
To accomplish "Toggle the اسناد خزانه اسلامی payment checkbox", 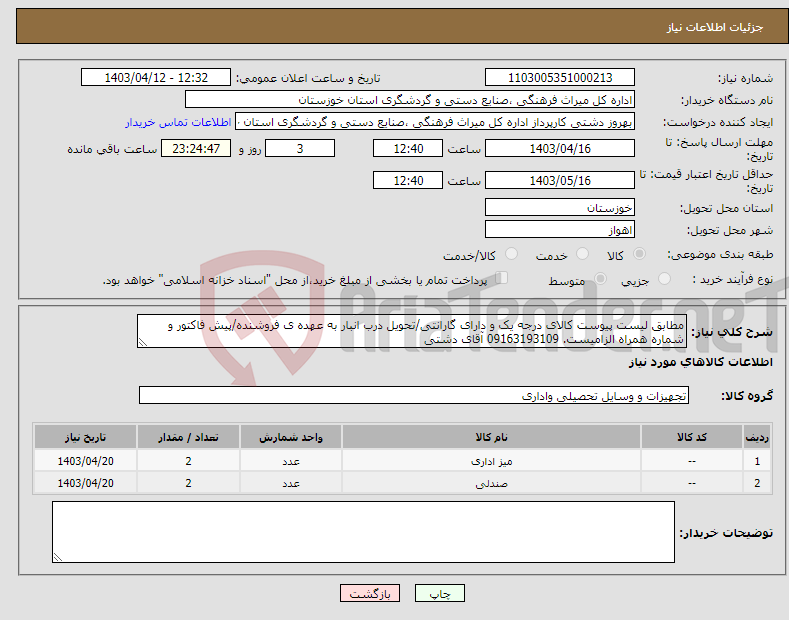I will tap(502, 278).
